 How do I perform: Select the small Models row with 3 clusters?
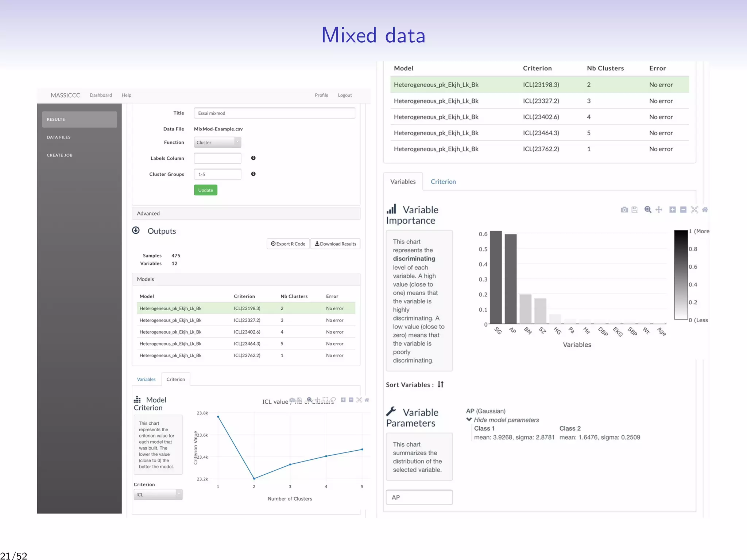(x=246, y=320)
